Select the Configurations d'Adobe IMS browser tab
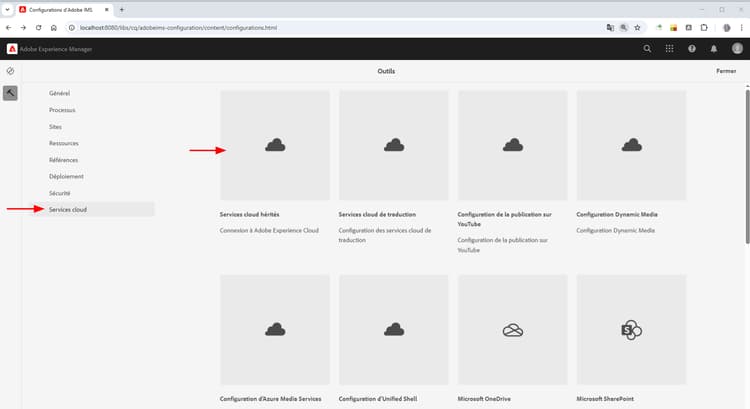The width and height of the screenshot is (750, 409). 64,10
